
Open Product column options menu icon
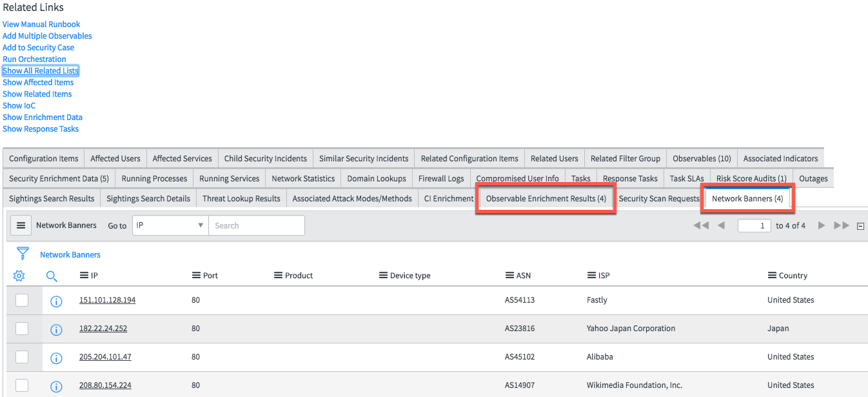click(278, 275)
